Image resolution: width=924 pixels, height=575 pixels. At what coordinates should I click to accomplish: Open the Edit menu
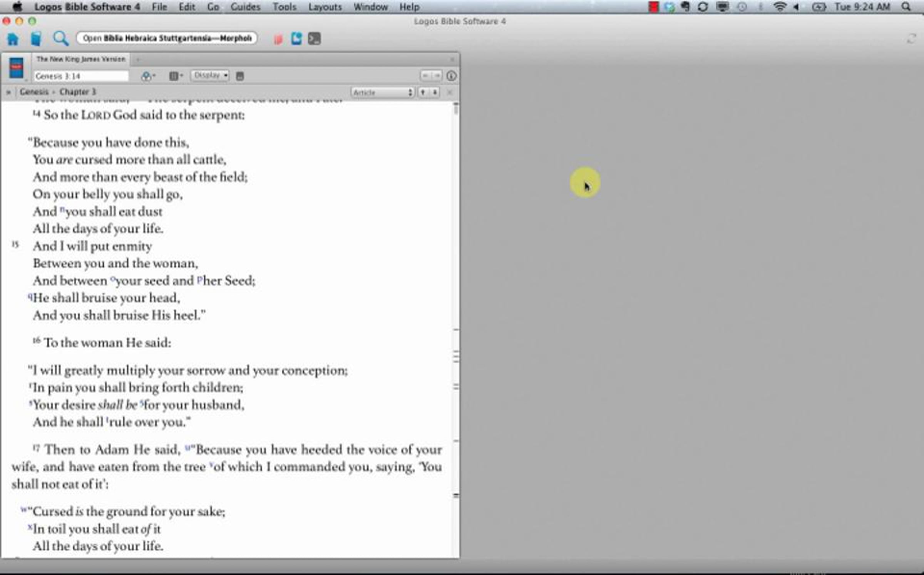187,7
